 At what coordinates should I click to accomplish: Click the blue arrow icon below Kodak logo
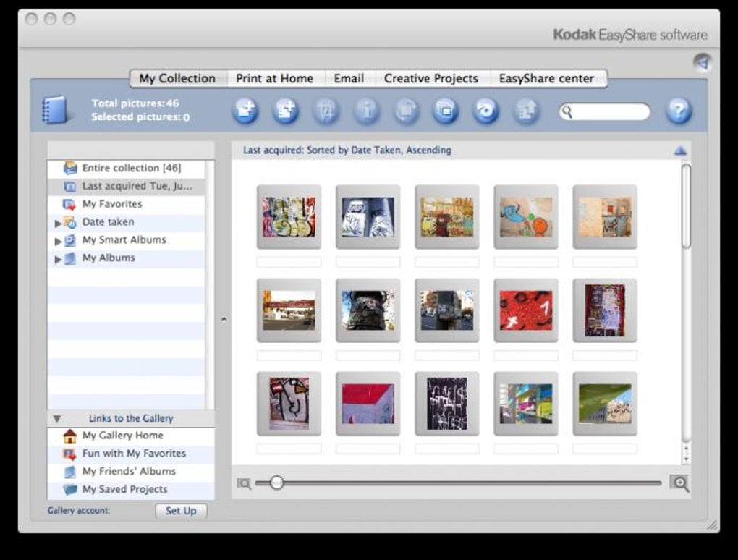(x=702, y=61)
